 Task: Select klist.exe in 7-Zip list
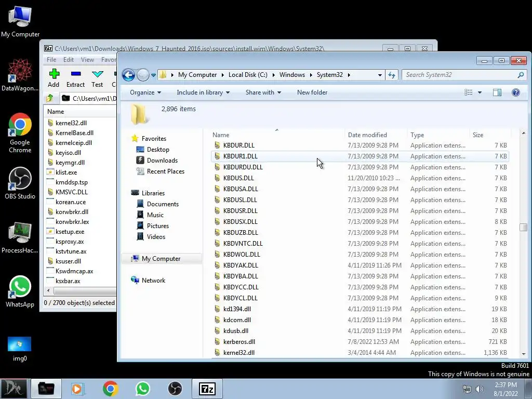(x=66, y=172)
